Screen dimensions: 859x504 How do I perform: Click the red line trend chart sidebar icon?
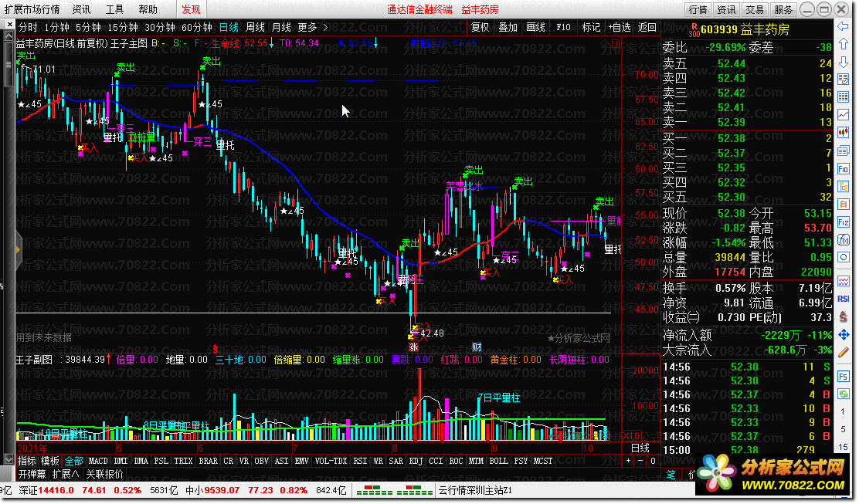pos(843,115)
